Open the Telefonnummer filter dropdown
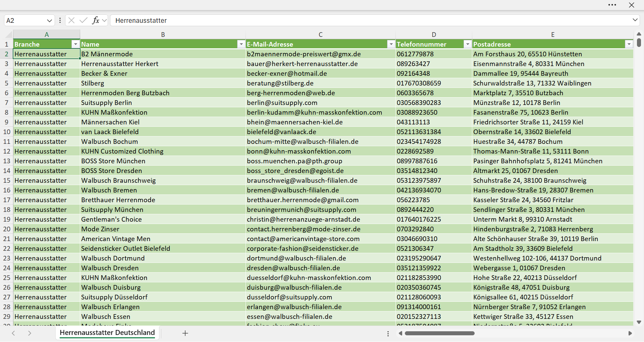644x342 pixels. pos(468,44)
